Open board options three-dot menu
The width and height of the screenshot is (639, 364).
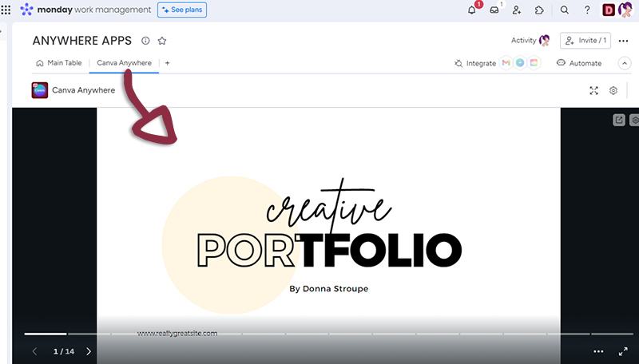(624, 41)
